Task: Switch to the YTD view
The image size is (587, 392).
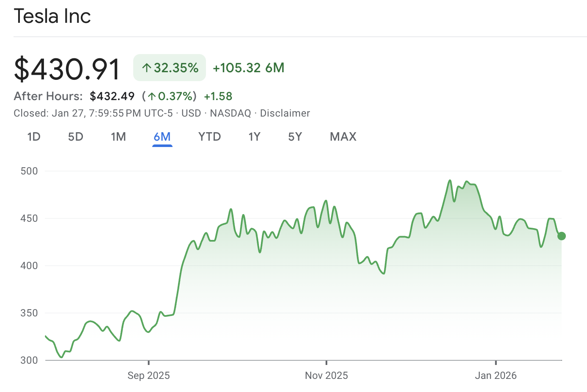Action: (x=209, y=136)
